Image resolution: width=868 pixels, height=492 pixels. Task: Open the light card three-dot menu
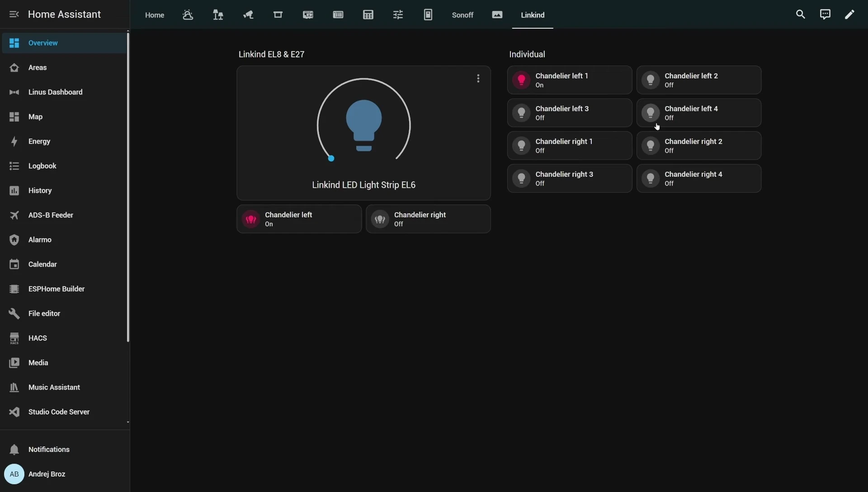(x=478, y=79)
